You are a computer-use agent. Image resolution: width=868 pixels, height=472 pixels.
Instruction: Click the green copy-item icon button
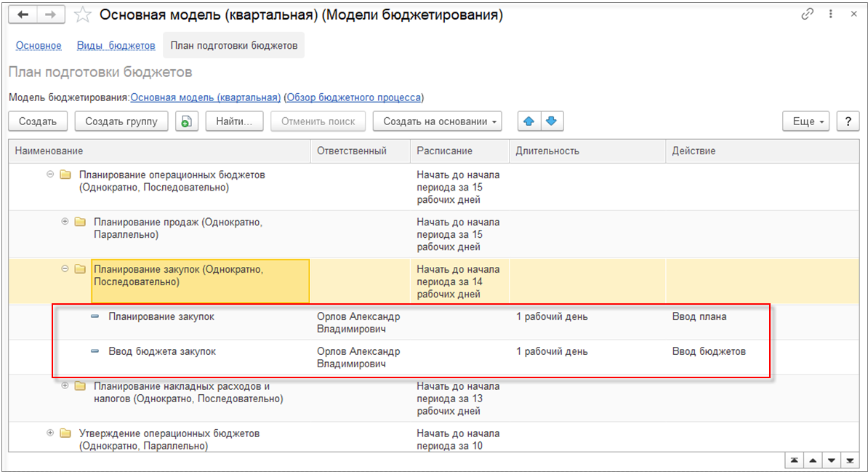click(x=186, y=121)
